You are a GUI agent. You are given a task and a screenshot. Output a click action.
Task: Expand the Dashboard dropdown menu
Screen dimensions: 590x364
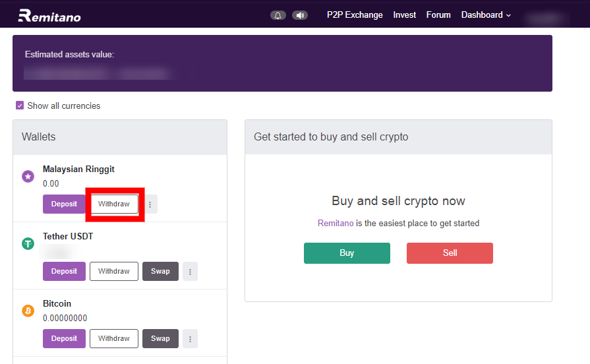pos(486,15)
